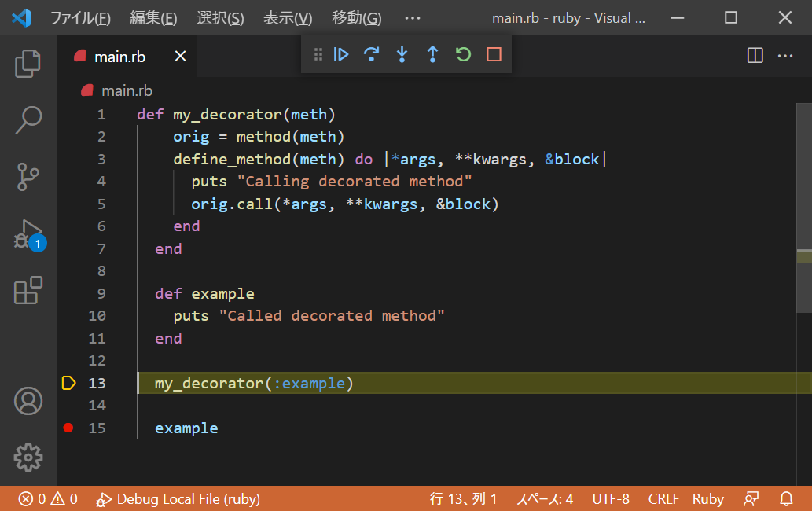Open the ファイル(F) menu
The width and height of the screenshot is (812, 511).
[80, 18]
